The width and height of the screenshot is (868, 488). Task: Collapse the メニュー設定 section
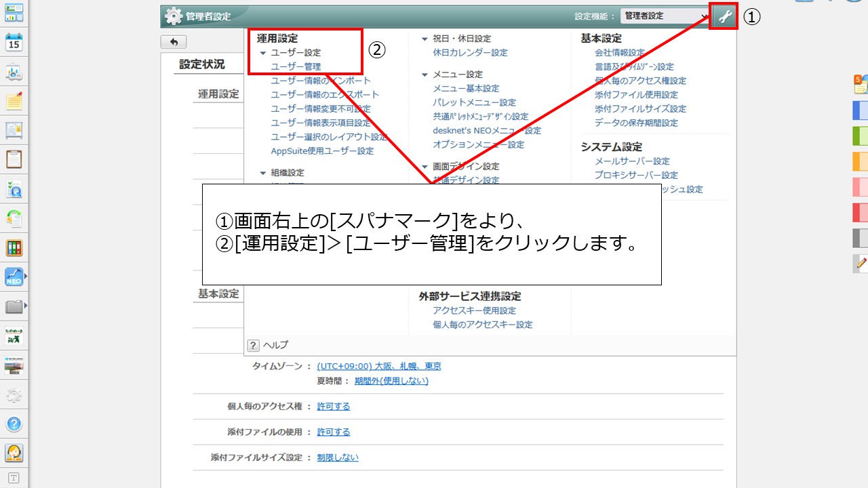click(x=425, y=75)
